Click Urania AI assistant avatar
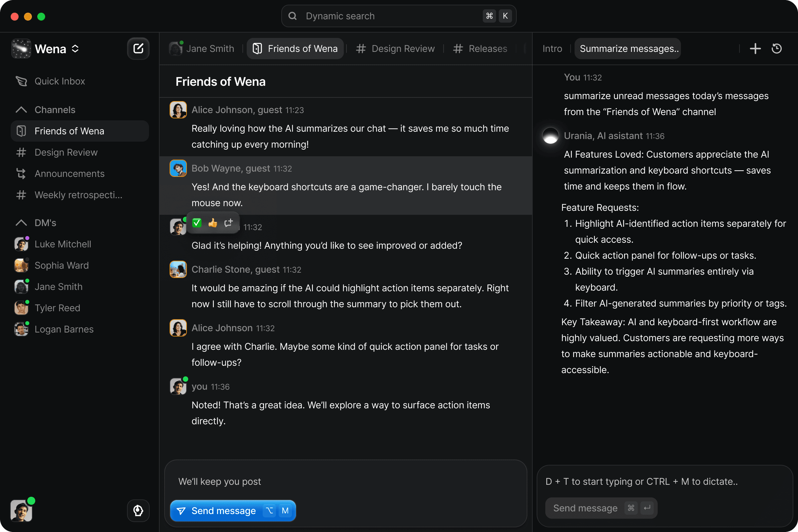 550,136
